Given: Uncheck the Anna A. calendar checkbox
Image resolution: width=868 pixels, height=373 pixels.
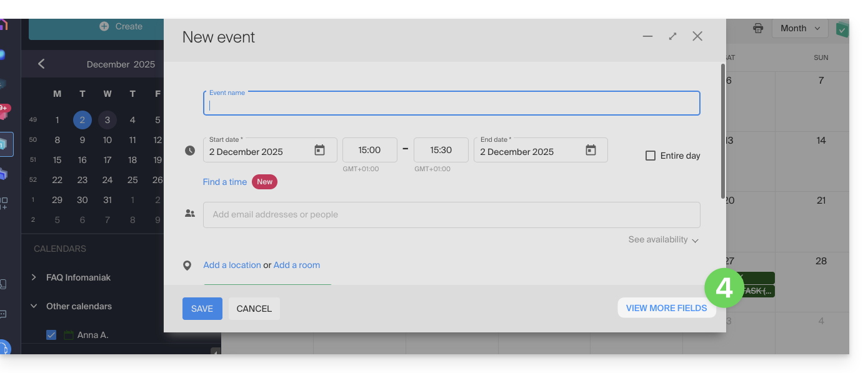Looking at the screenshot, I should tap(51, 335).
